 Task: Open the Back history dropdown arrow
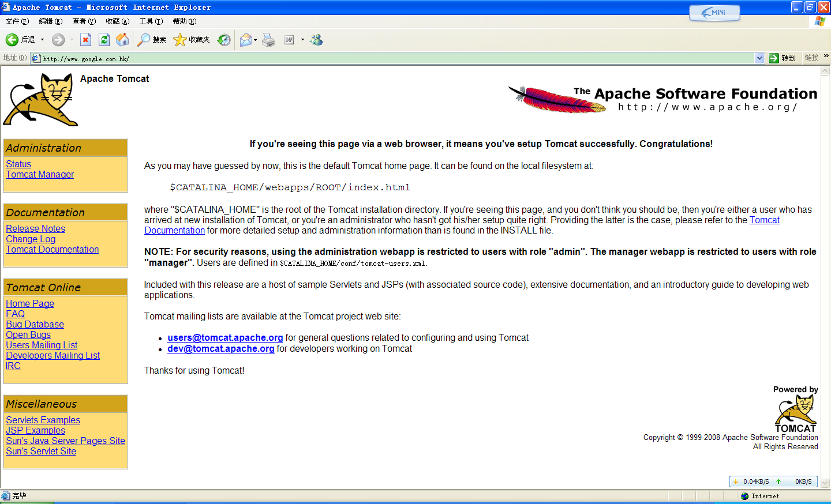point(42,40)
